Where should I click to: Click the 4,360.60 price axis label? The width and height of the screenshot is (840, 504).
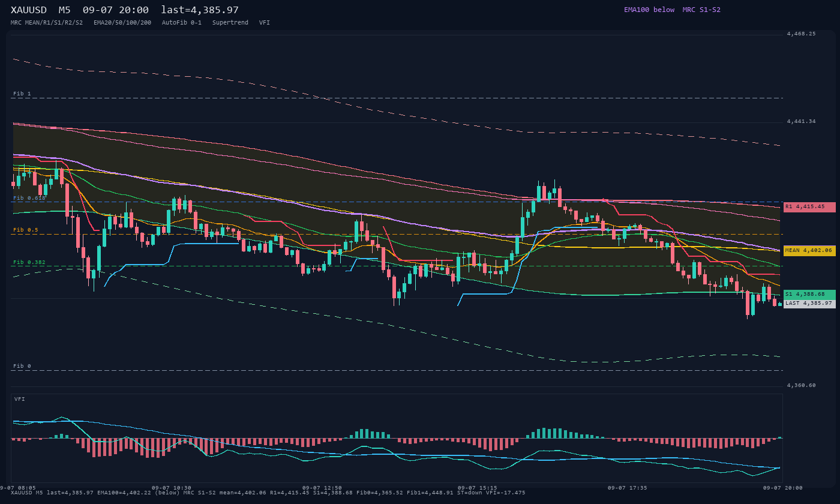point(801,386)
